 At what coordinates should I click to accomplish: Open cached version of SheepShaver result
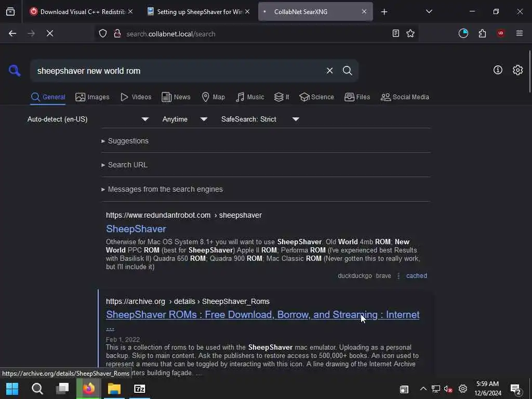click(x=417, y=276)
